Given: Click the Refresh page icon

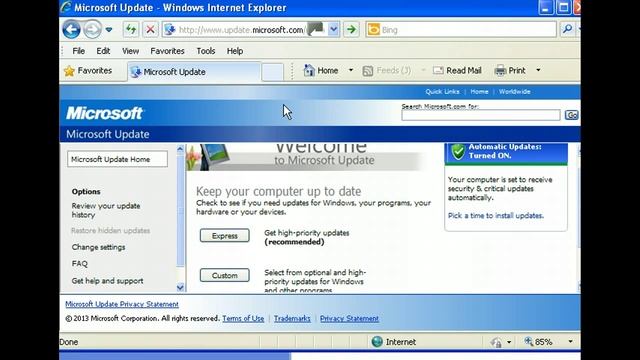Looking at the screenshot, I should (x=131, y=29).
